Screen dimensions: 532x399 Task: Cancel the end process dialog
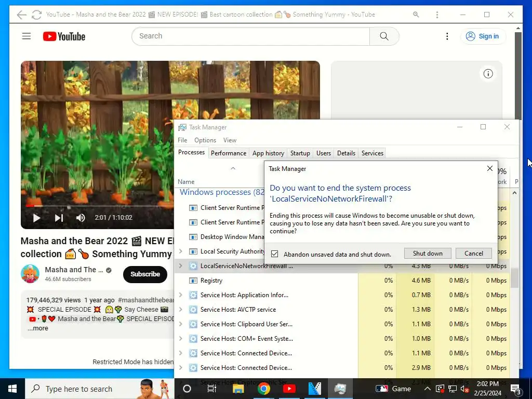pyautogui.click(x=474, y=254)
